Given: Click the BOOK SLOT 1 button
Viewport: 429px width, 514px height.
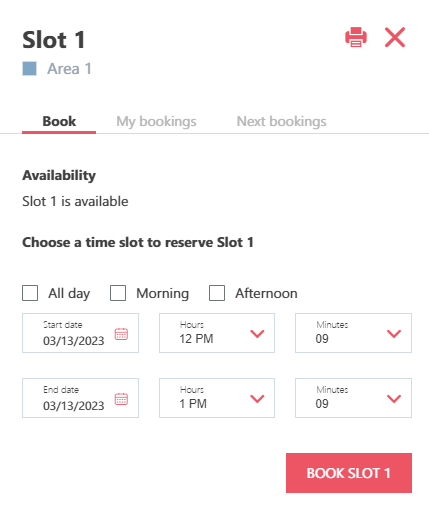Looking at the screenshot, I should tap(349, 473).
